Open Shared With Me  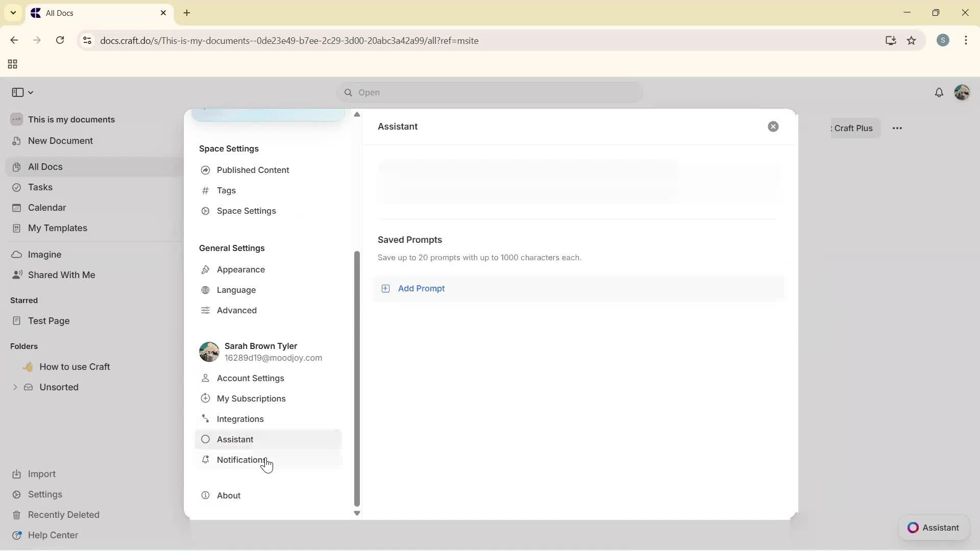coord(61,275)
